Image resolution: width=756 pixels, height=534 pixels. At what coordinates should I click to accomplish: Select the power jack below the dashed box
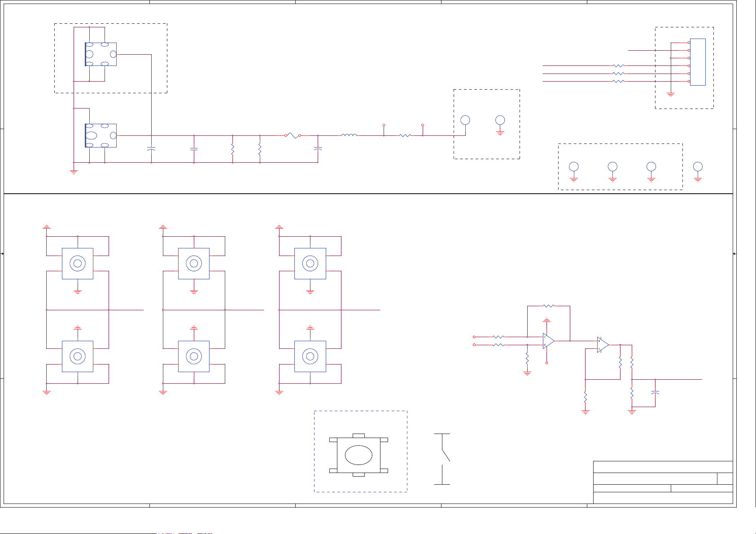tap(101, 135)
